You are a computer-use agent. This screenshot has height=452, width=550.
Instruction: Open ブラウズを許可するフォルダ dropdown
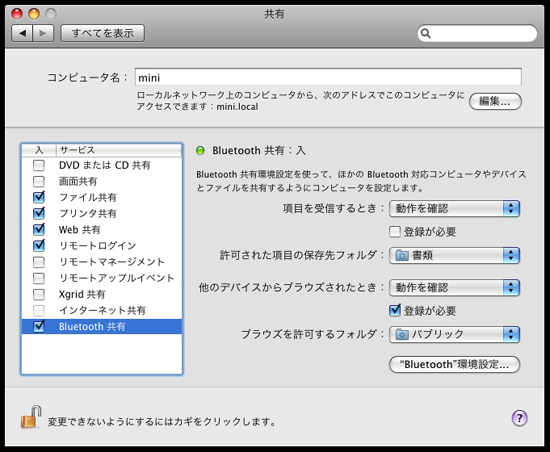(455, 335)
